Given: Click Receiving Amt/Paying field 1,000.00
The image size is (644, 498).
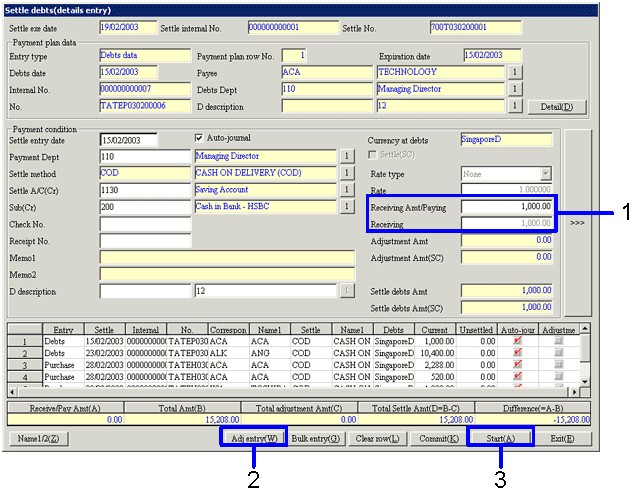Looking at the screenshot, I should 506,207.
